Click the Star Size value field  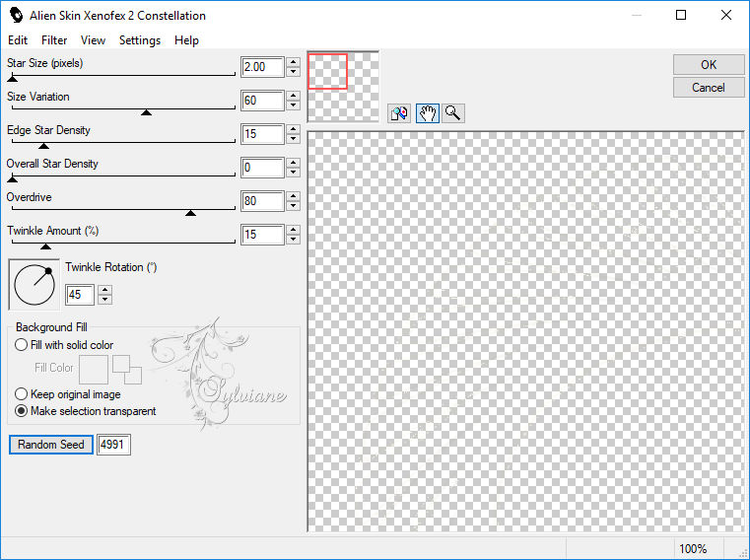(262, 67)
